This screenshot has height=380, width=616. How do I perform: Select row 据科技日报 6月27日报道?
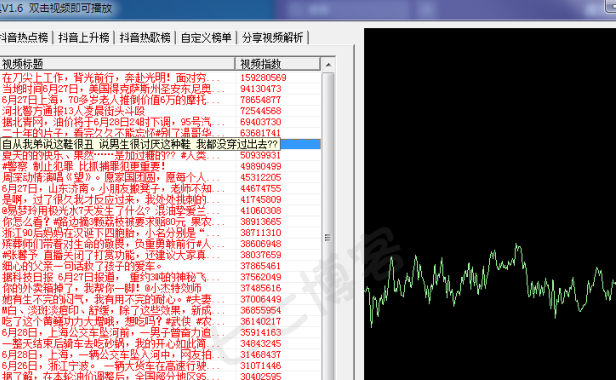coord(160,277)
